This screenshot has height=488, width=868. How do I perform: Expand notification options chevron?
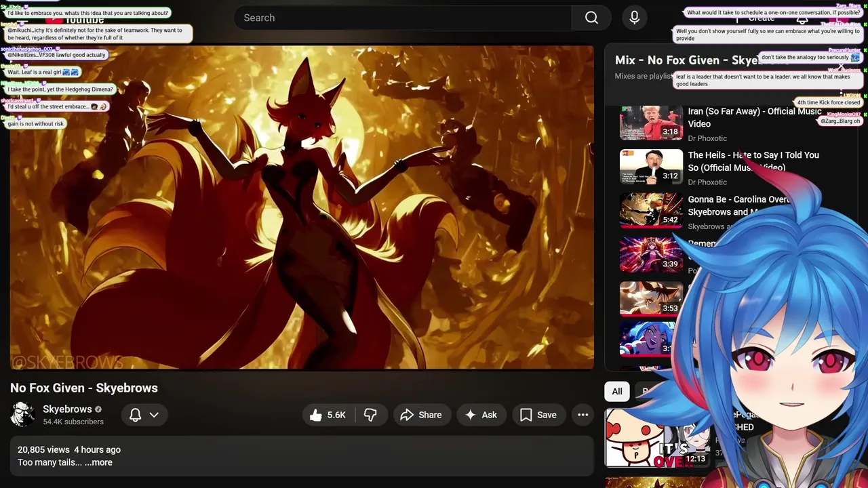click(154, 415)
